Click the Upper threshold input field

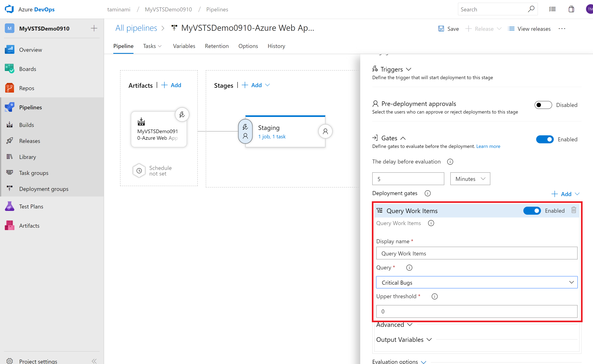(476, 311)
